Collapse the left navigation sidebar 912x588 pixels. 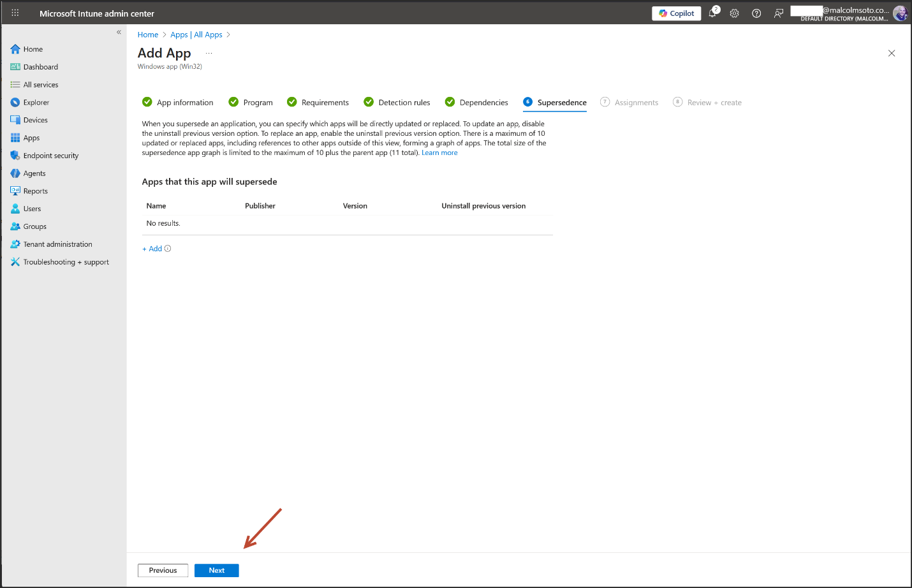(x=119, y=32)
